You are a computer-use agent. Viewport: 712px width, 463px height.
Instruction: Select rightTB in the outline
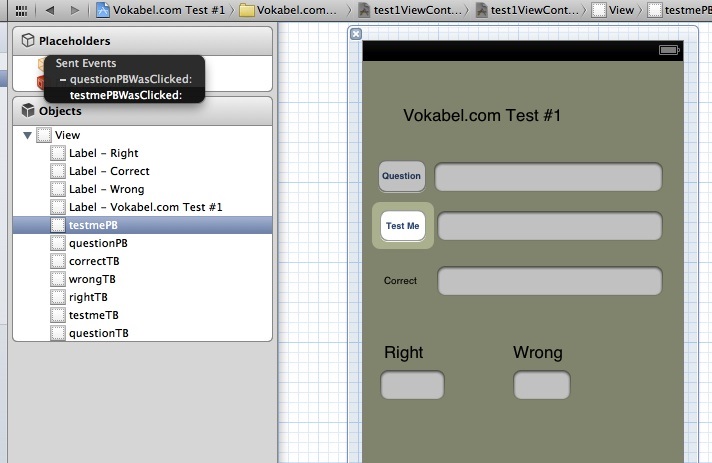point(143,297)
